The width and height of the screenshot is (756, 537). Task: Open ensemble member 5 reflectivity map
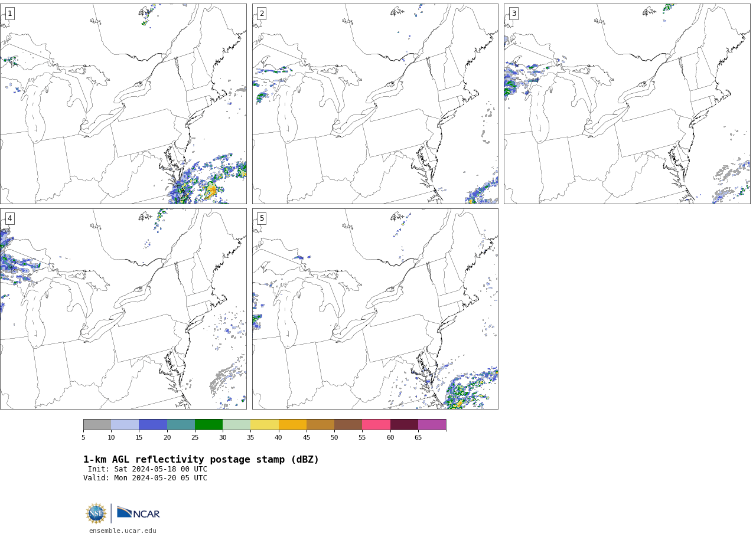pos(375,309)
